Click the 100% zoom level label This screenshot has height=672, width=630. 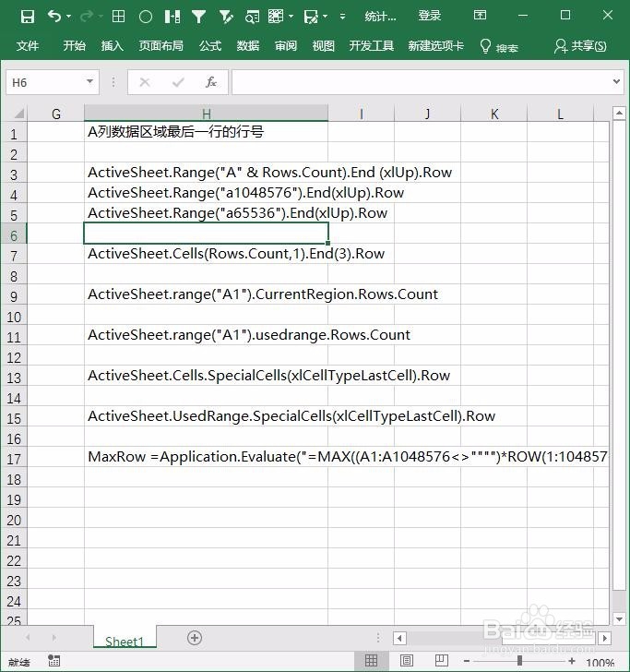pyautogui.click(x=600, y=662)
